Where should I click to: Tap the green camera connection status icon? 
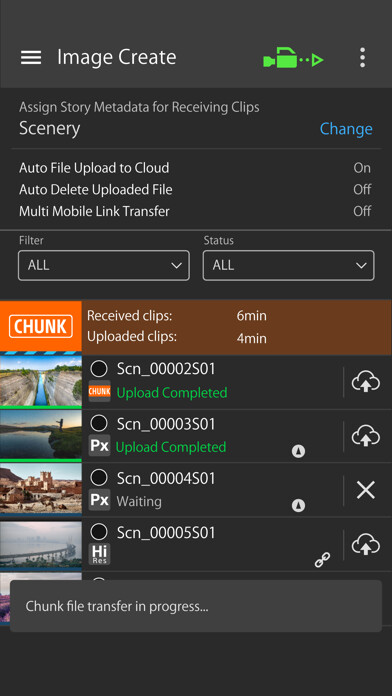(293, 58)
